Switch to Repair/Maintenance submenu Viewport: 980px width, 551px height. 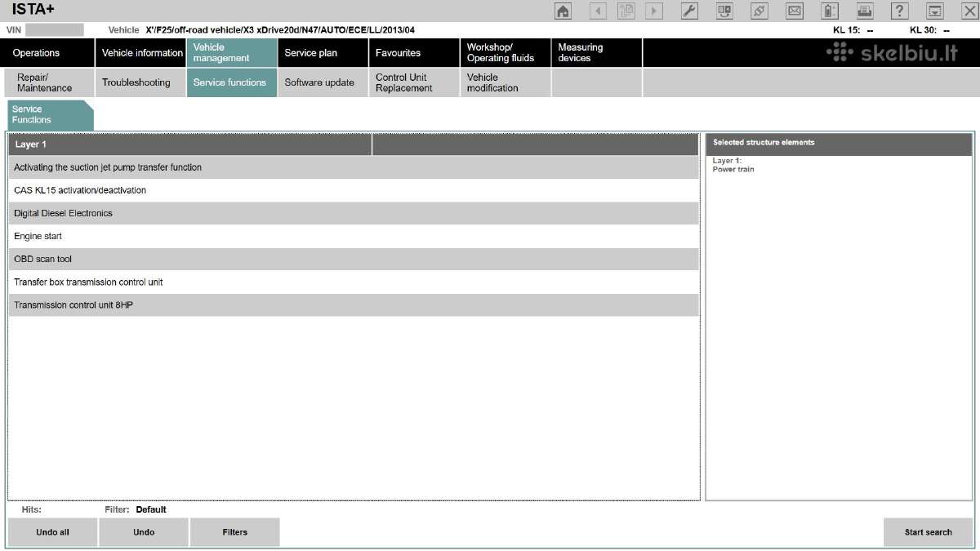click(51, 83)
